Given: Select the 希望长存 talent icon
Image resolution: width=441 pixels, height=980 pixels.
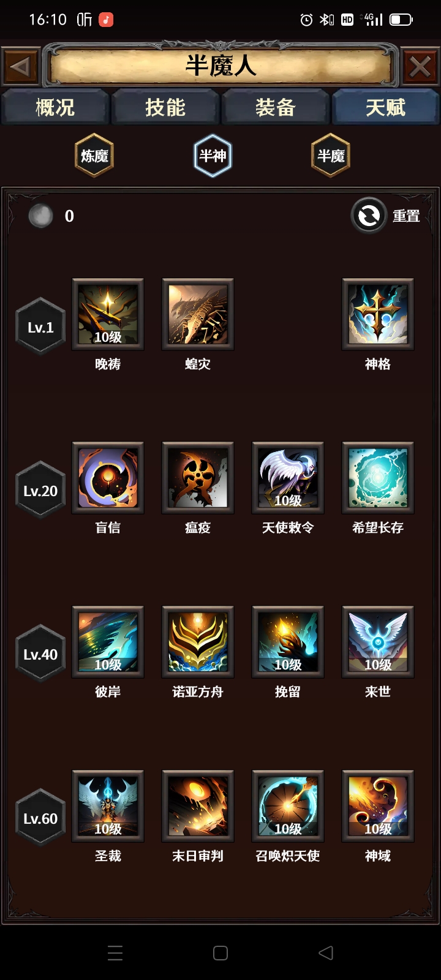Looking at the screenshot, I should pos(378,478).
